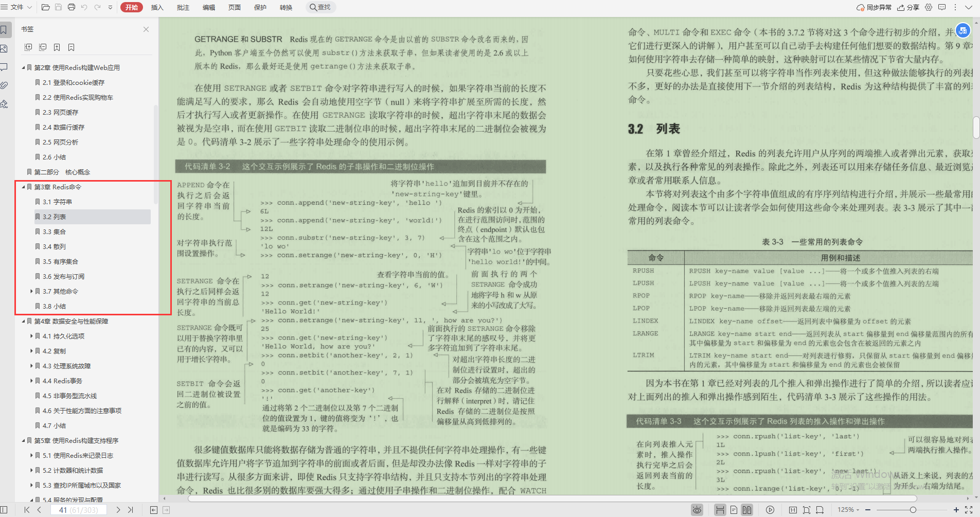Viewport: 980px width, 517px height.
Task: Click the zoom slider handle
Action: click(914, 510)
